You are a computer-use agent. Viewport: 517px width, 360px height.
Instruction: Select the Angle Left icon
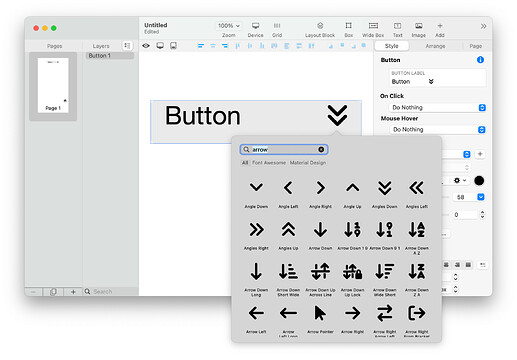(288, 188)
